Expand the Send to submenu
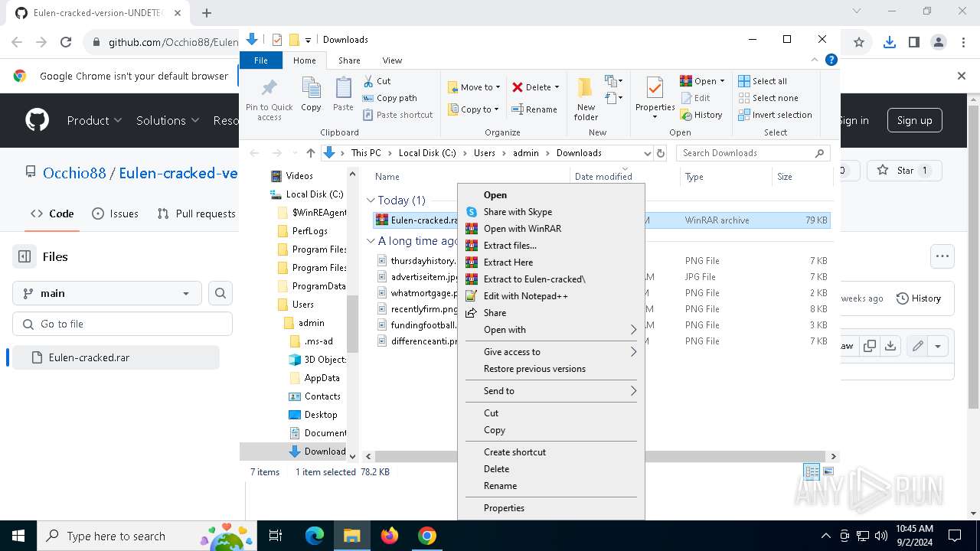This screenshot has height=551, width=980. (x=551, y=391)
